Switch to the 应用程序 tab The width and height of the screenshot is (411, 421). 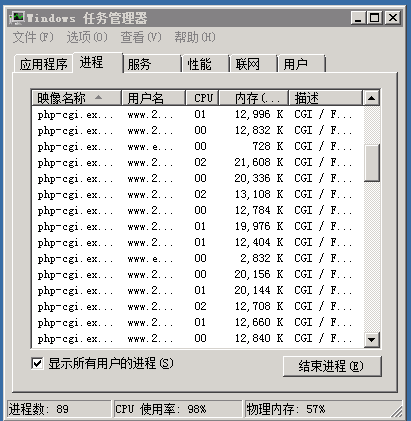(43, 64)
